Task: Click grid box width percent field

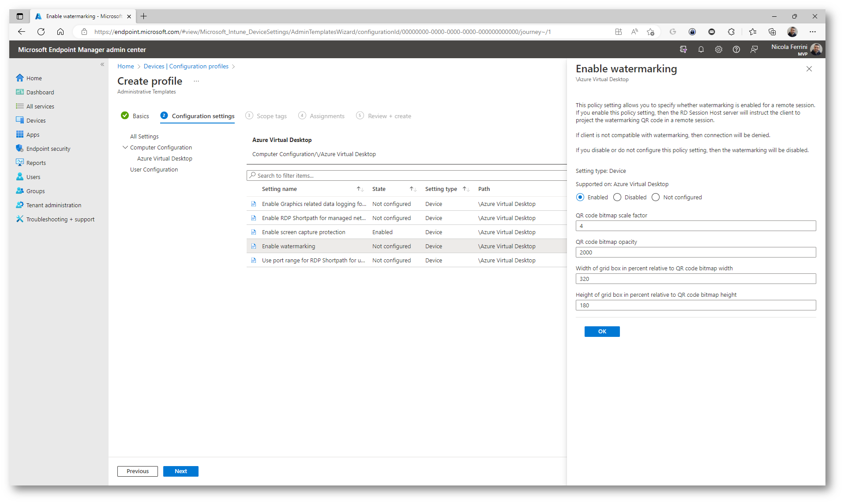Action: coord(696,279)
